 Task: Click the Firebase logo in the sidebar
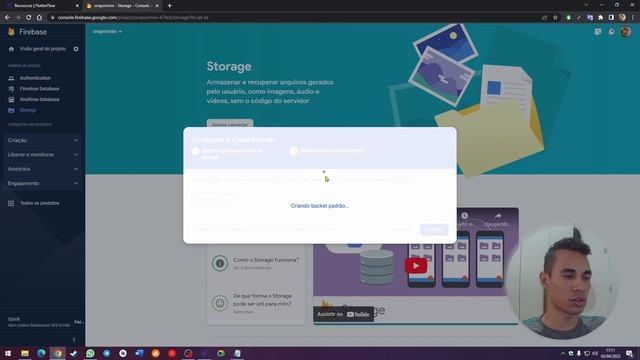(27, 32)
